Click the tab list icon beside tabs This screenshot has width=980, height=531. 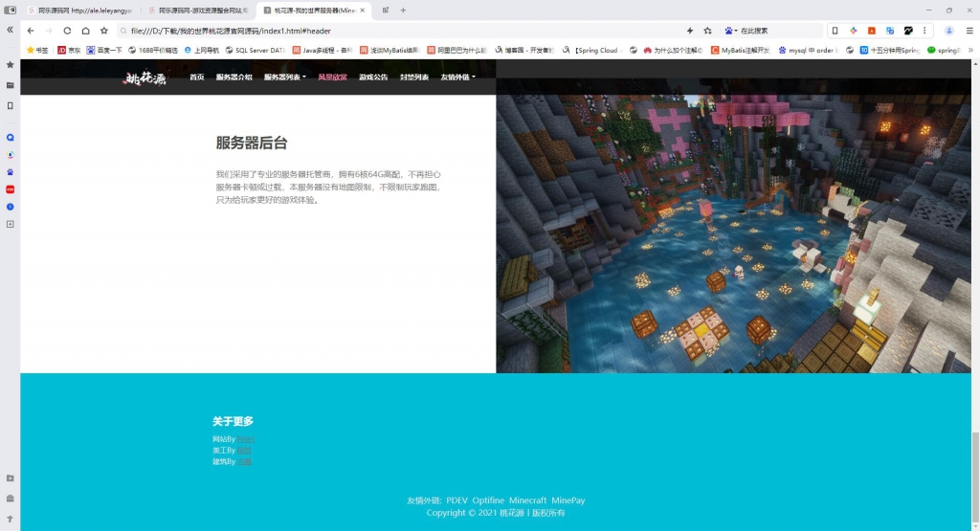386,10
